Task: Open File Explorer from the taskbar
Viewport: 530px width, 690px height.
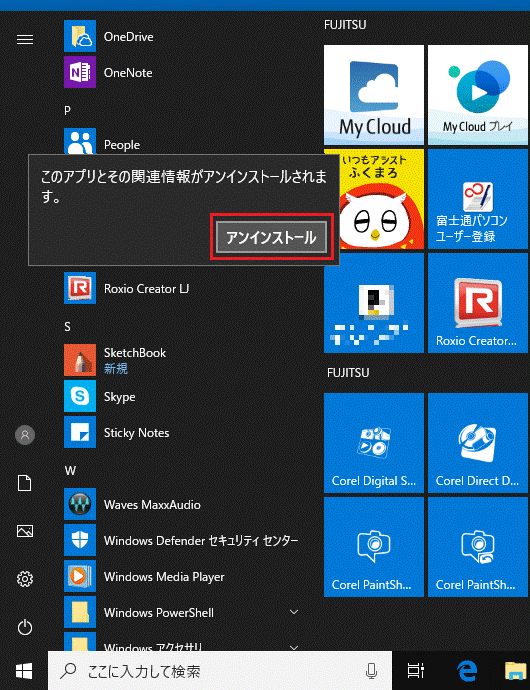Action: pyautogui.click(x=517, y=672)
